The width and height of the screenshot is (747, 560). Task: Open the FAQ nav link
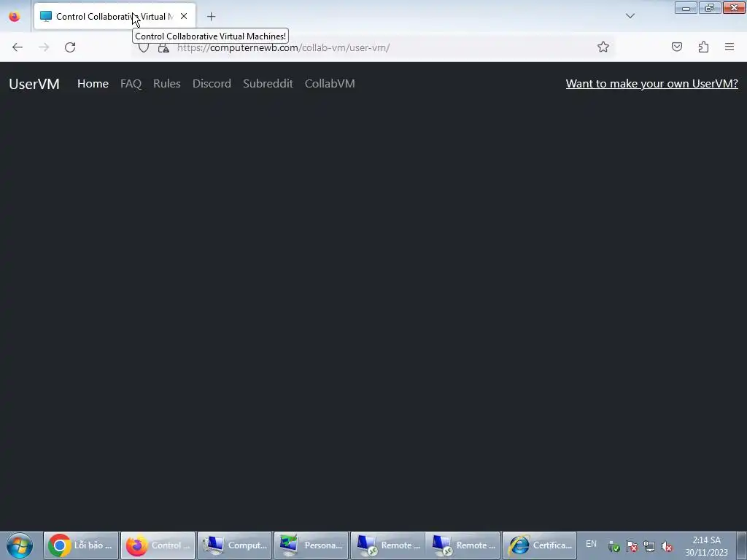pos(131,84)
